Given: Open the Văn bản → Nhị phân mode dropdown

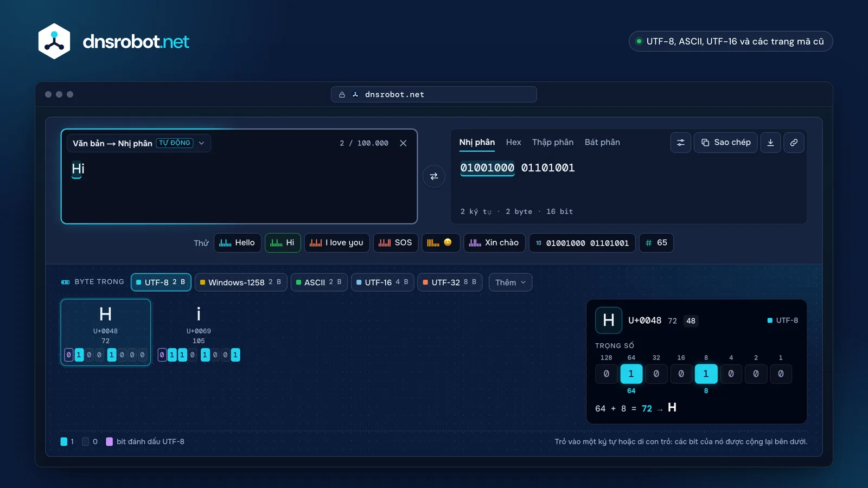Looking at the screenshot, I should [x=139, y=143].
